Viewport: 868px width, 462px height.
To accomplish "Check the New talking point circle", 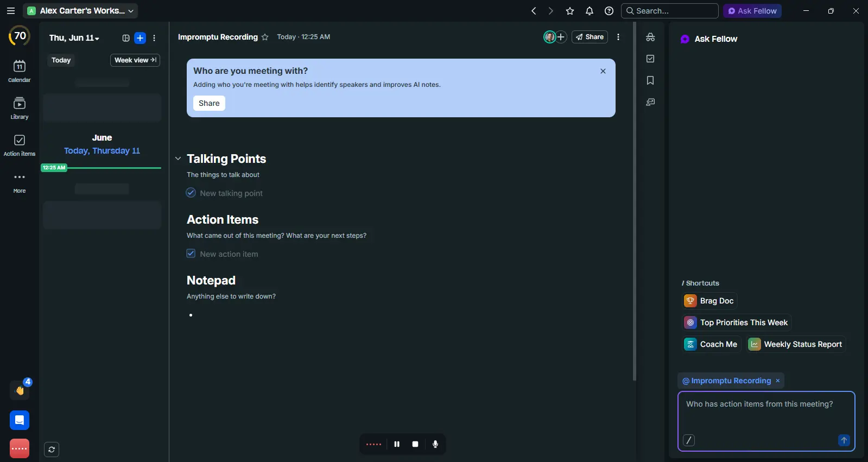I will click(191, 193).
